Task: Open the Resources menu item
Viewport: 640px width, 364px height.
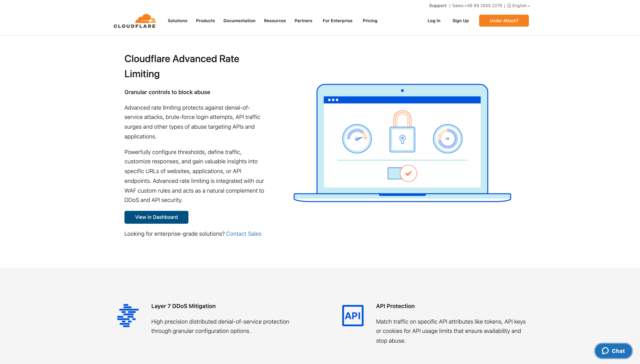Action: click(275, 21)
